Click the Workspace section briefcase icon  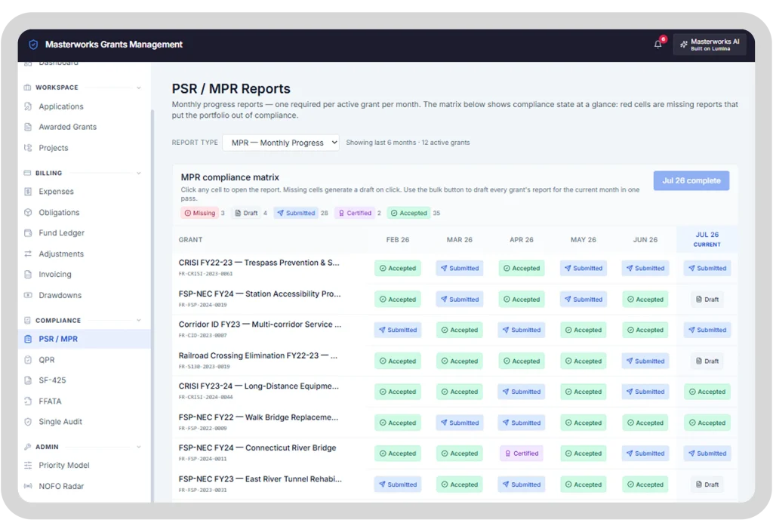point(28,88)
